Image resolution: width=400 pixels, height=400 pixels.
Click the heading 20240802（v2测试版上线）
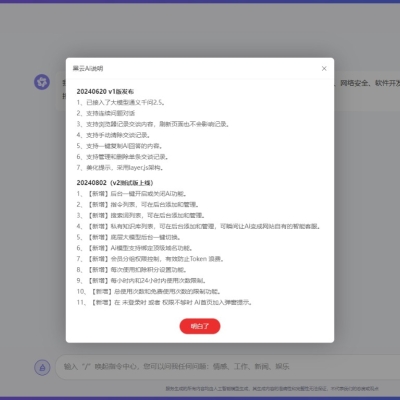(115, 183)
